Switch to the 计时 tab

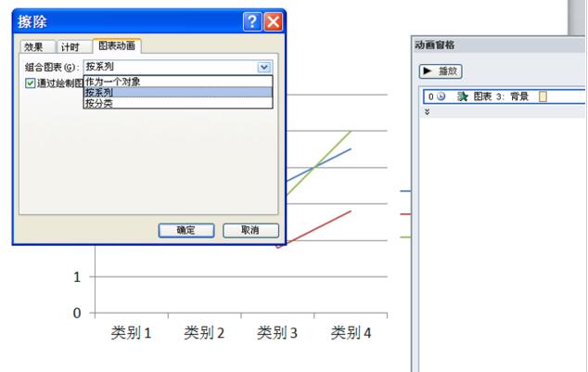tap(73, 47)
